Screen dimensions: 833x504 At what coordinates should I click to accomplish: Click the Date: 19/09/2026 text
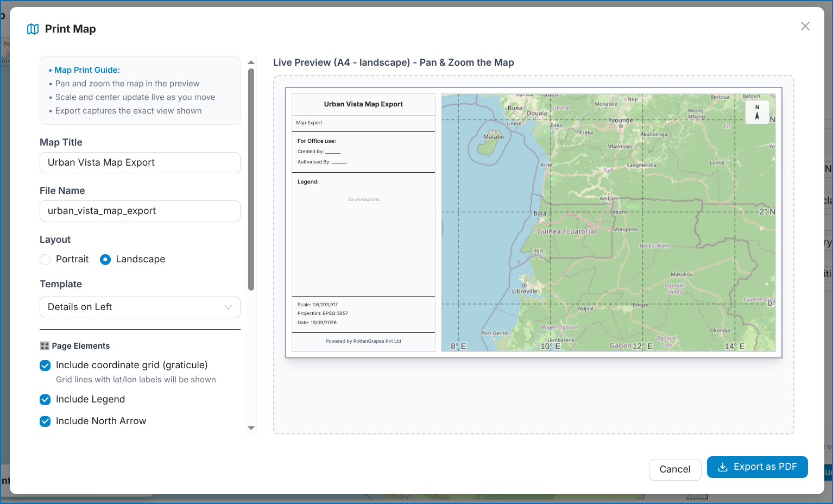[x=317, y=323]
